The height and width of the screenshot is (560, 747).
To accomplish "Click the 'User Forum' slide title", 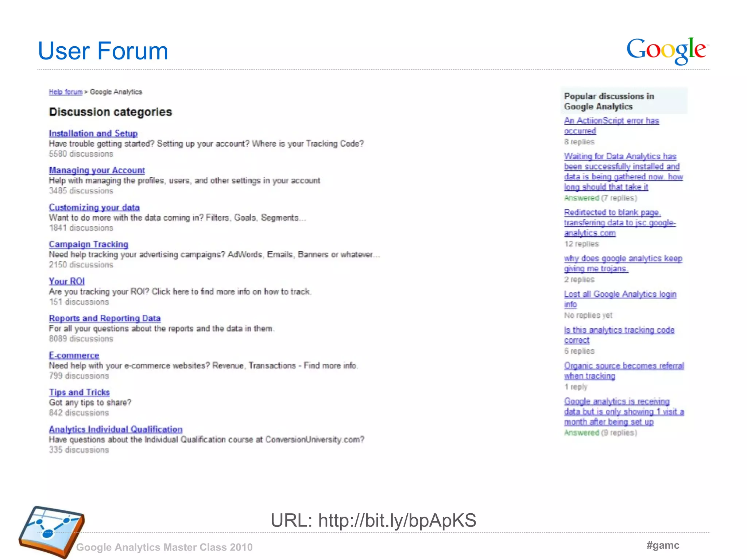I will (x=103, y=51).
